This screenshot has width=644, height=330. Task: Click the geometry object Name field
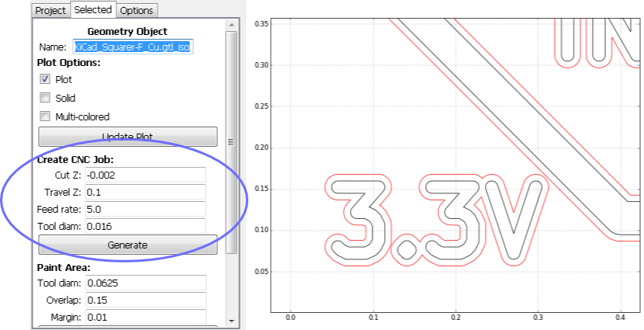click(132, 47)
